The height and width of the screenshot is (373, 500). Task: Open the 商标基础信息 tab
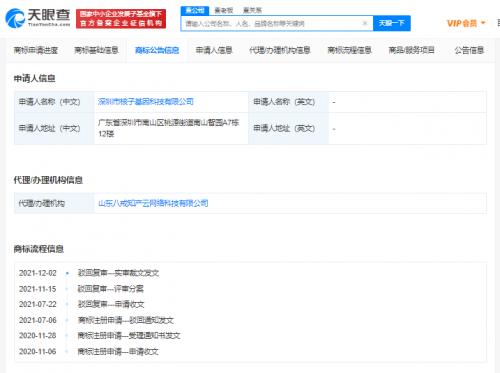pyautogui.click(x=96, y=50)
